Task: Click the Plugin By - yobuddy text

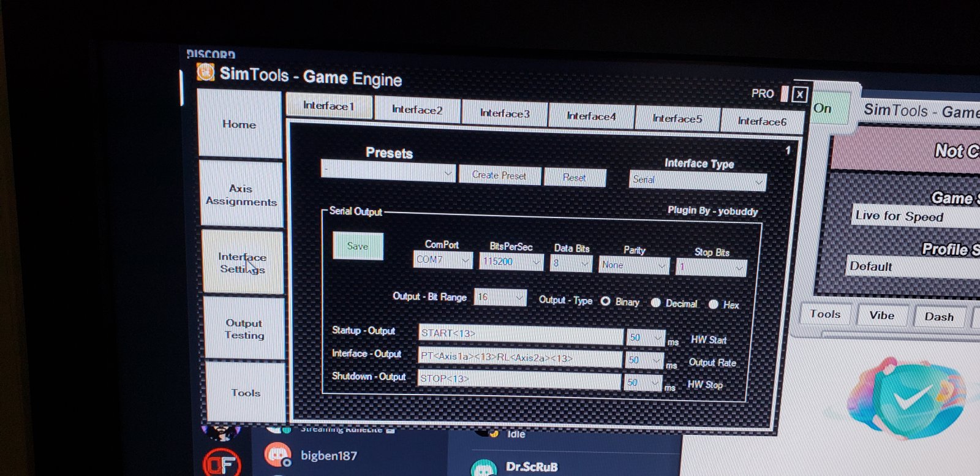Action: pyautogui.click(x=713, y=211)
